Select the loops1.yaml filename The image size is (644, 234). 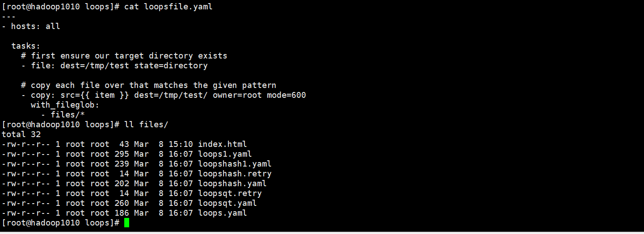(x=225, y=154)
